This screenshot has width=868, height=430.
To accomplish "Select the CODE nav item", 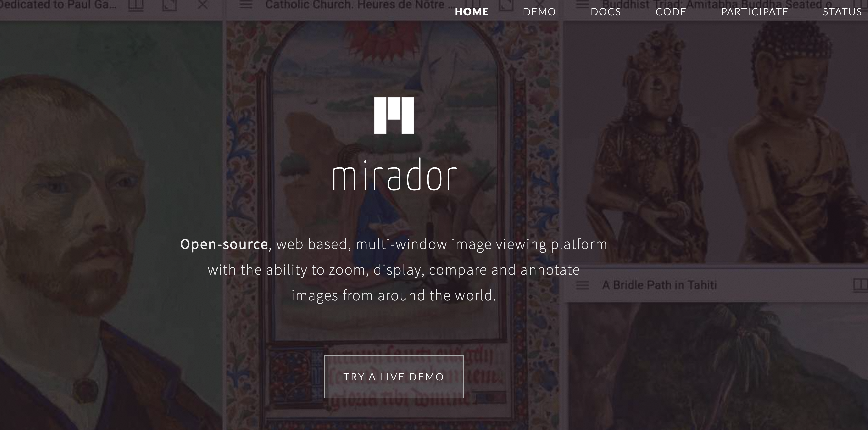I will point(671,12).
